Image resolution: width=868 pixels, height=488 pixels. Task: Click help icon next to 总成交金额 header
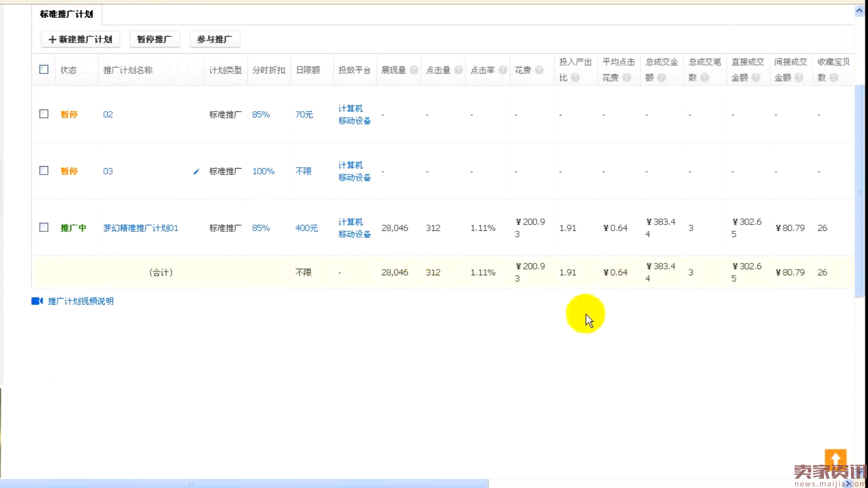pyautogui.click(x=661, y=78)
